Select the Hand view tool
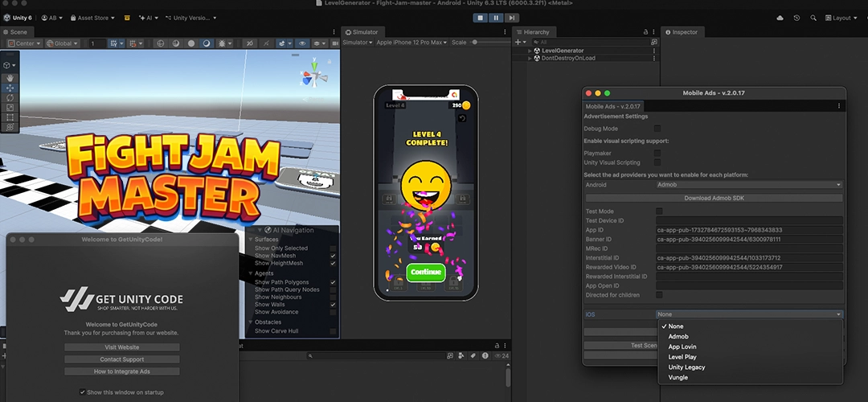The width and height of the screenshot is (868, 402). [10, 78]
